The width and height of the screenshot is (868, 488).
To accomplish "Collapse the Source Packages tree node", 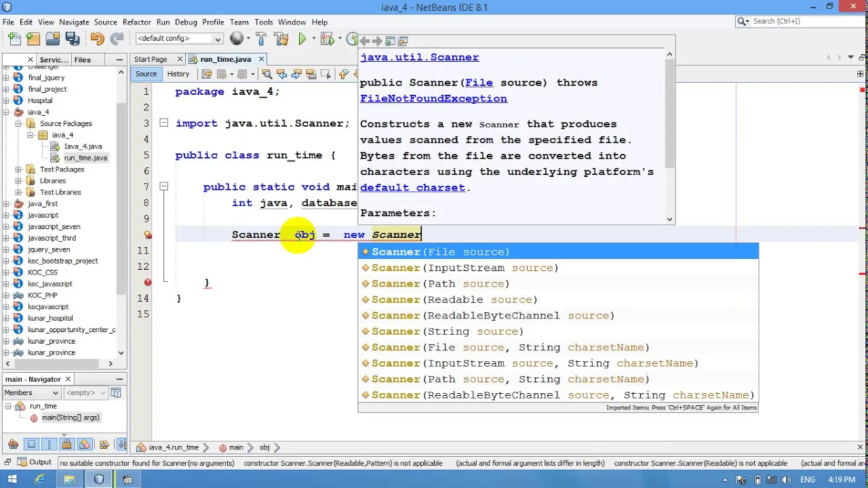I will tap(18, 123).
